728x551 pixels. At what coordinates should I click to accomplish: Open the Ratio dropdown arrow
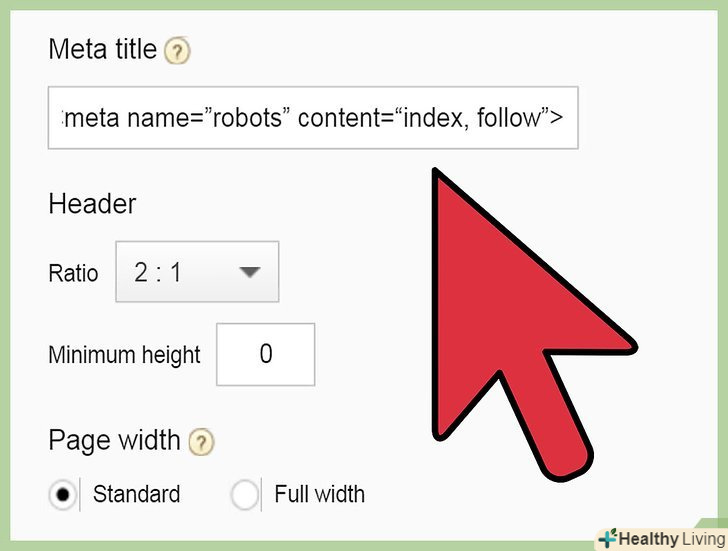point(249,271)
